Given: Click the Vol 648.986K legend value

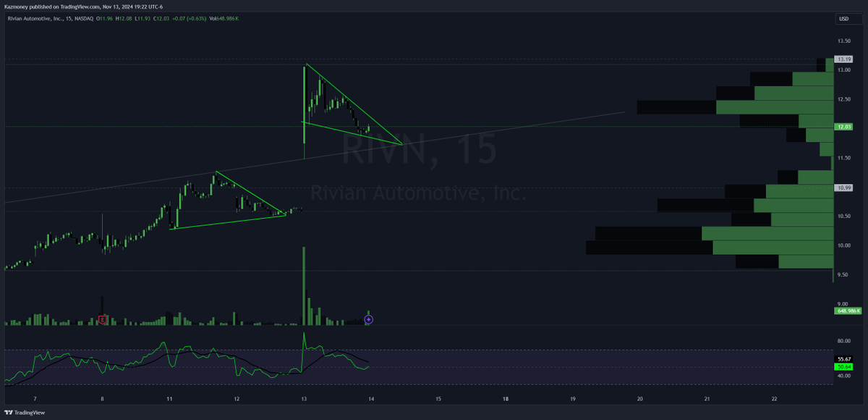Looking at the screenshot, I should [x=224, y=18].
